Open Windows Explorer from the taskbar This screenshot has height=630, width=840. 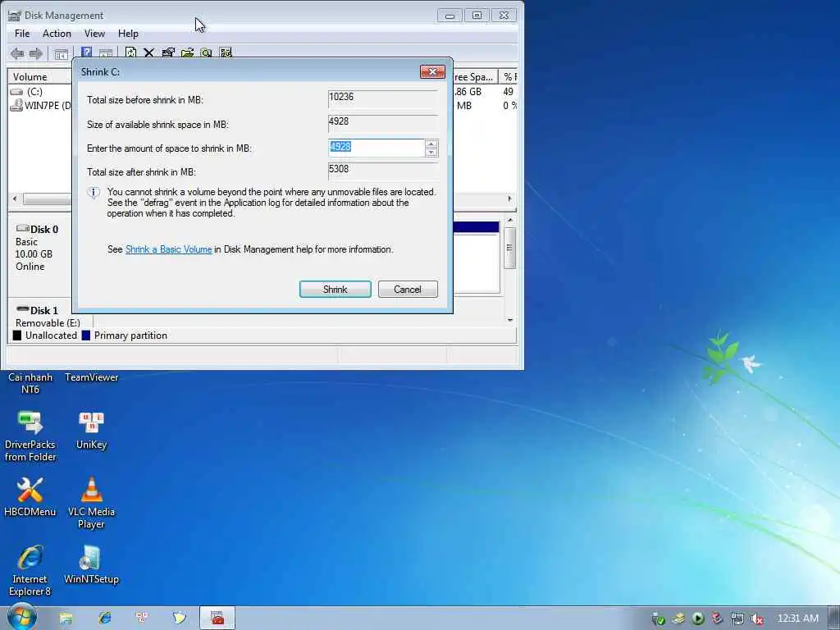[66, 619]
